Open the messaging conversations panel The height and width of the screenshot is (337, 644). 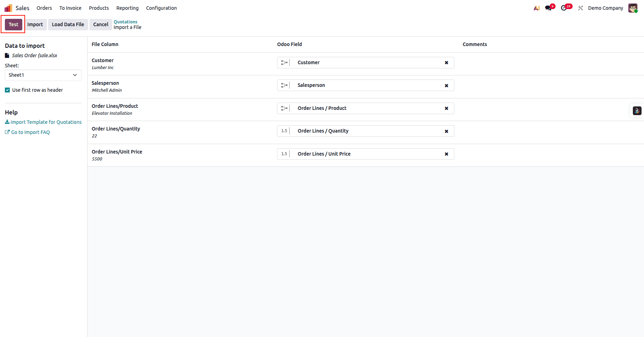548,7
